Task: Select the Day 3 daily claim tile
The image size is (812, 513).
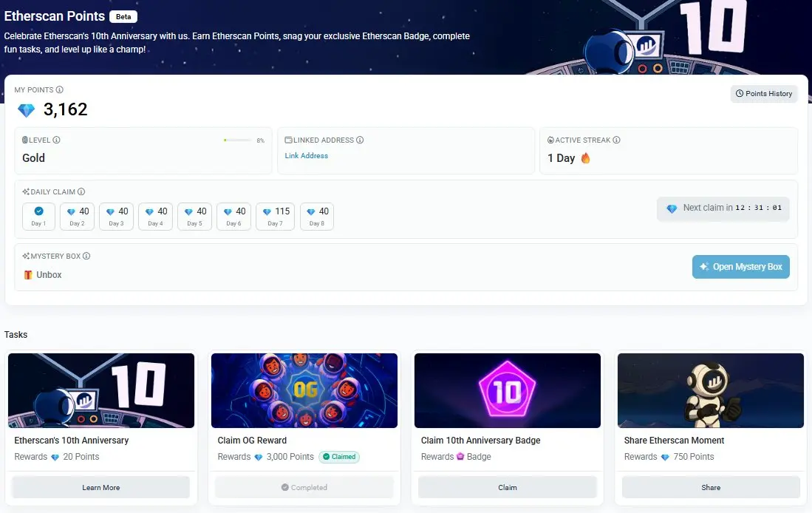Action: 117,216
